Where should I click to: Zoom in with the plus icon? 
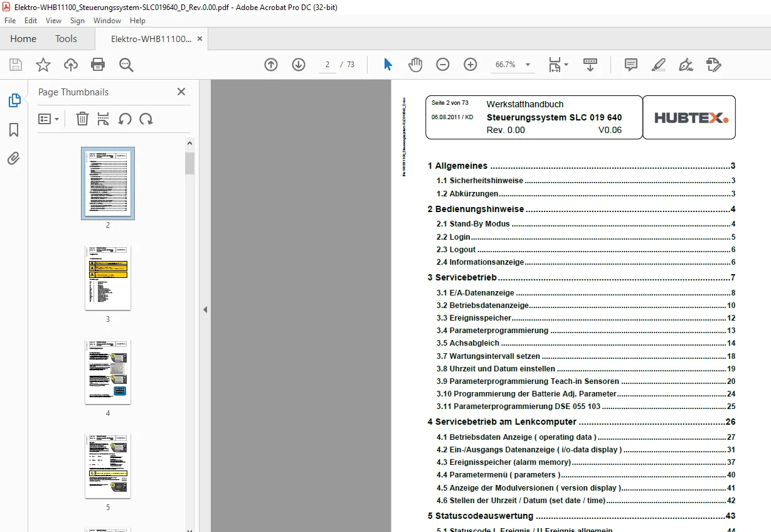click(x=471, y=65)
